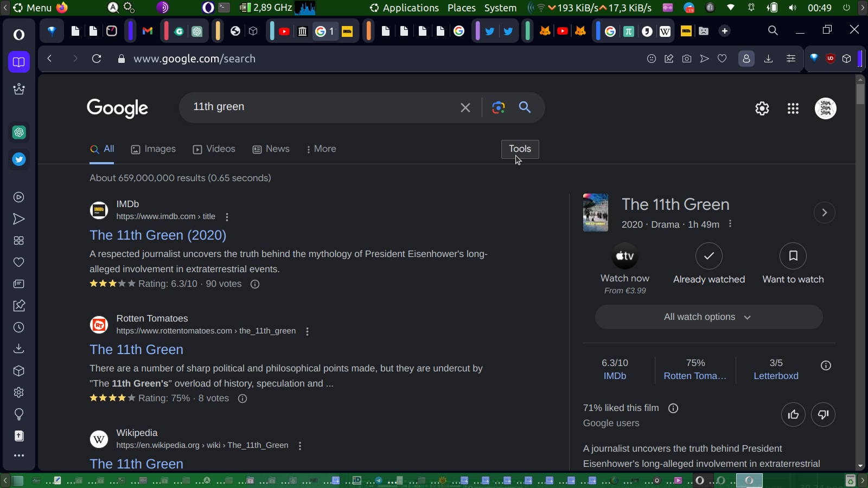Switch to the News results tab
The height and width of the screenshot is (488, 868).
point(271,149)
